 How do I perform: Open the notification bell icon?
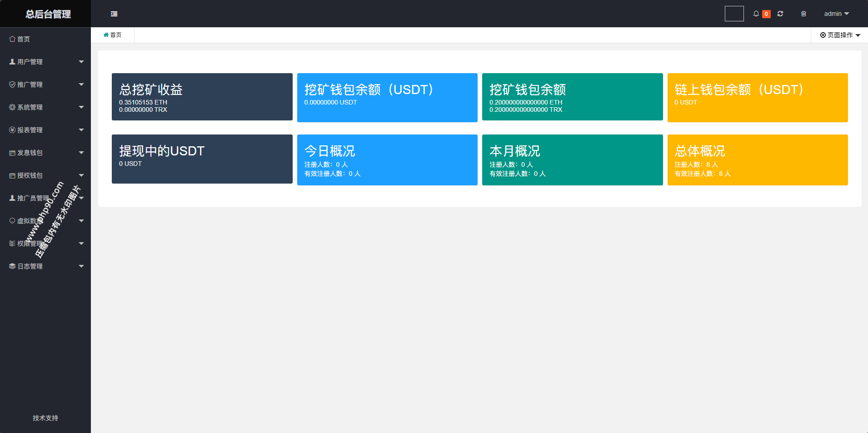(x=756, y=14)
